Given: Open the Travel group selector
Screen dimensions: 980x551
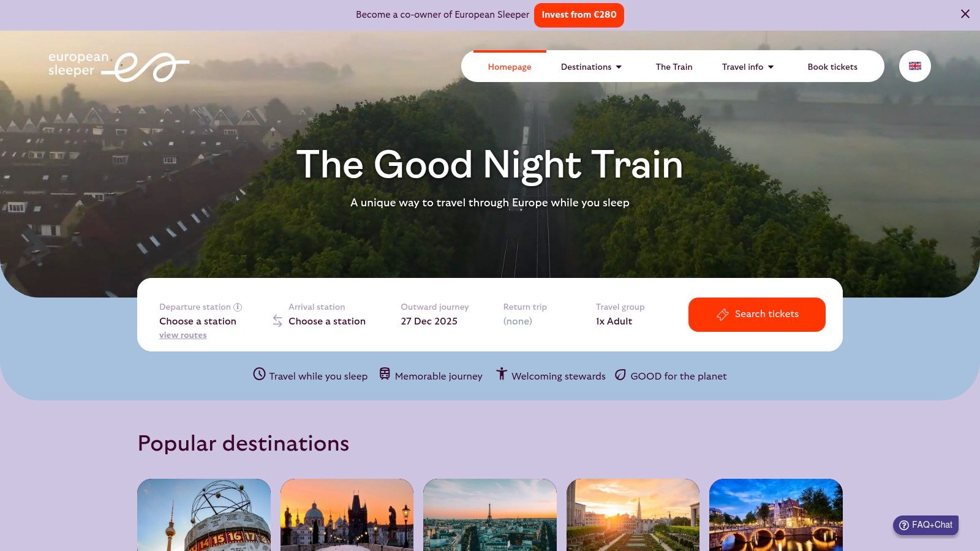Looking at the screenshot, I should click(620, 314).
